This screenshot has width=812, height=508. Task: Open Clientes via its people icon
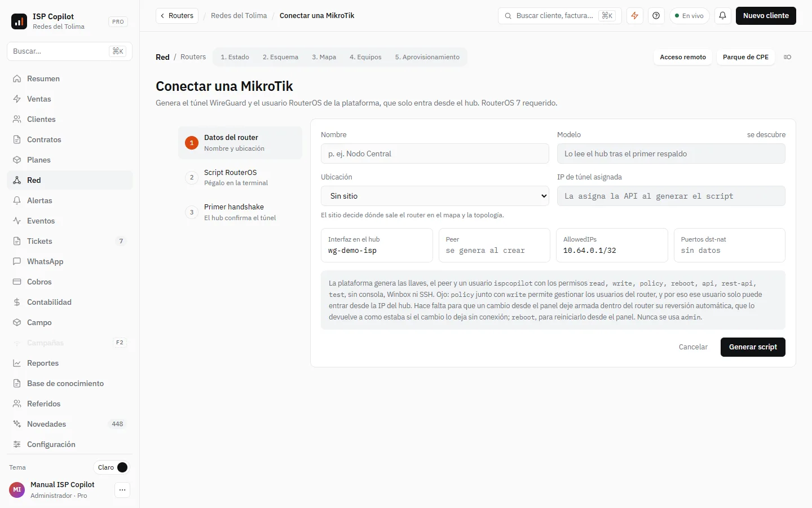pos(17,119)
